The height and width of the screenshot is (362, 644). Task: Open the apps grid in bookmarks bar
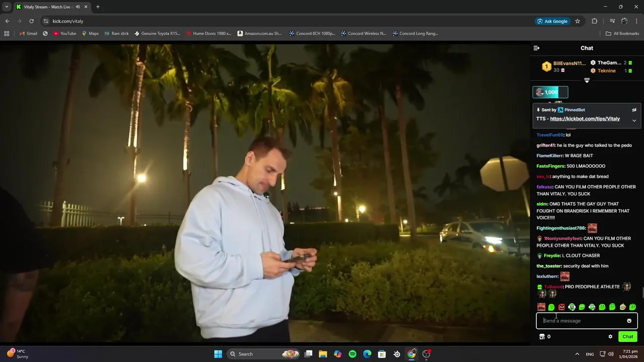coord(7,34)
